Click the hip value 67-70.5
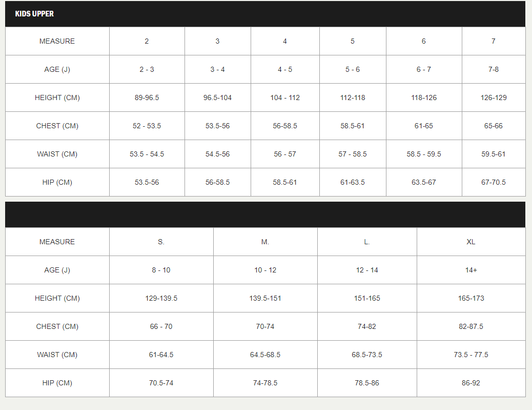The image size is (532, 410). [x=493, y=182]
